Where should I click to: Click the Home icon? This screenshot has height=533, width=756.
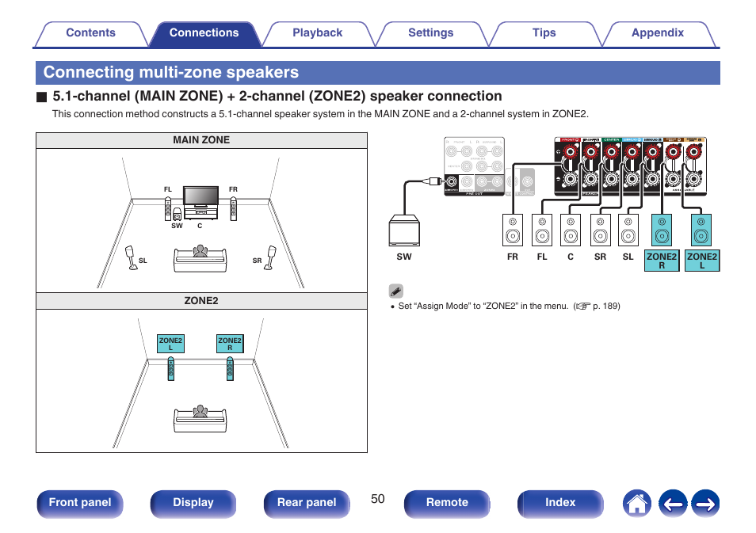point(637,504)
